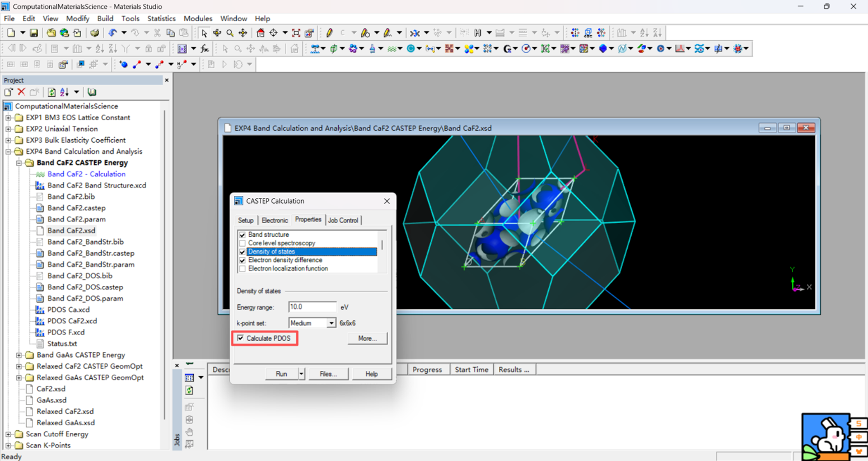Close the CASTEP Calculation dialog
868x461 pixels.
point(387,201)
